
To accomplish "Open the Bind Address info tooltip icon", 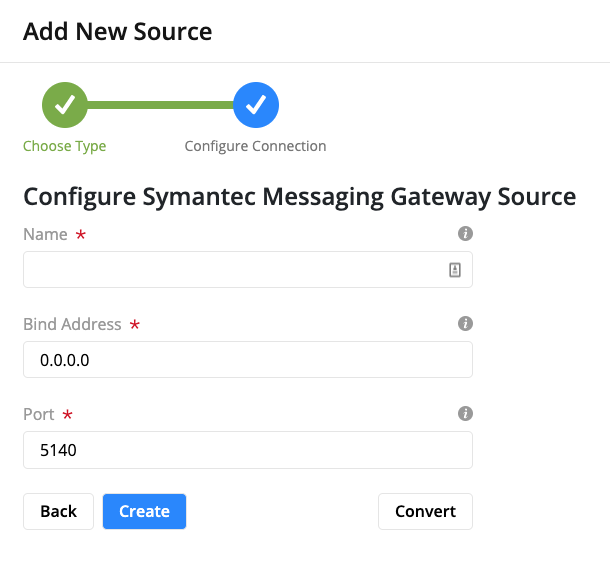I will pos(465,323).
